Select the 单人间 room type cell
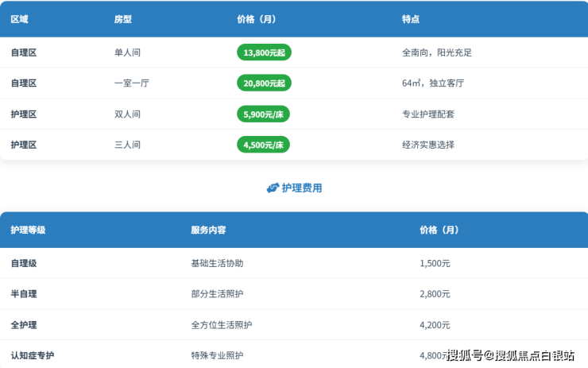Viewport: 588px width, 368px height. (x=127, y=52)
